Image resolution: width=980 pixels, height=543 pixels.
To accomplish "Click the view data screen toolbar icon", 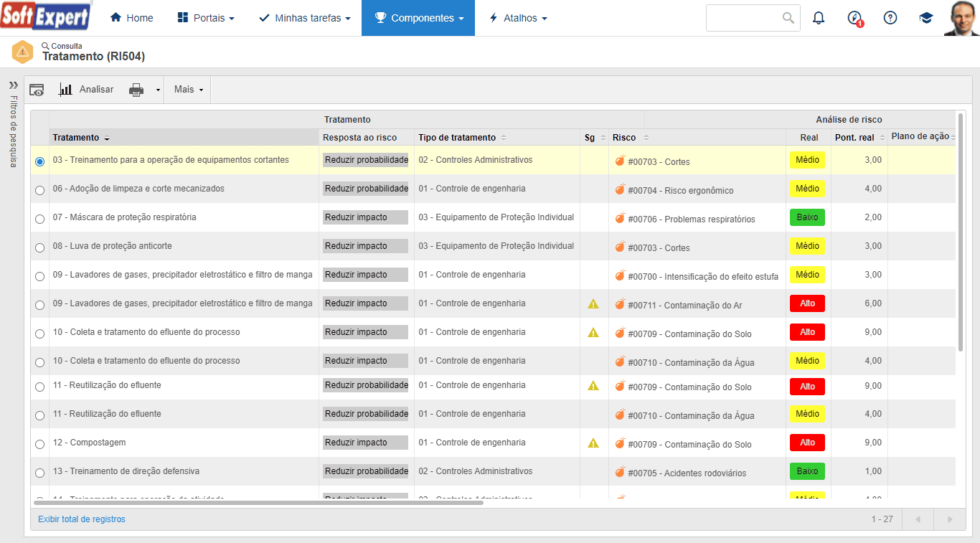I will click(37, 90).
